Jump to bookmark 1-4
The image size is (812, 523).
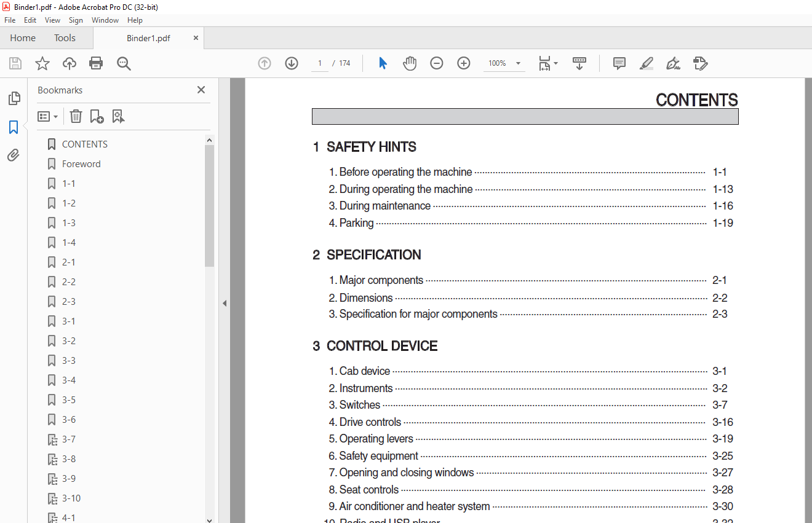click(69, 243)
